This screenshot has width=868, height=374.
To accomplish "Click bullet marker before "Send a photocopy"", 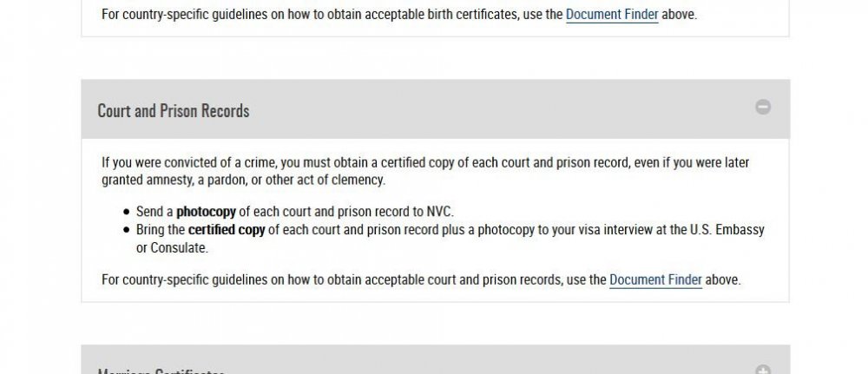I will point(127,212).
